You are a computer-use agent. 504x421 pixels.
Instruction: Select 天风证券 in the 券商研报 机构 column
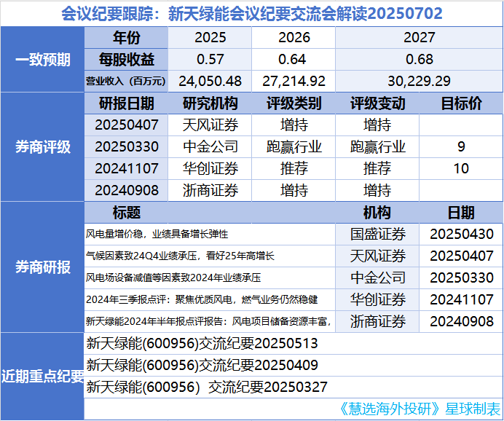(x=378, y=256)
